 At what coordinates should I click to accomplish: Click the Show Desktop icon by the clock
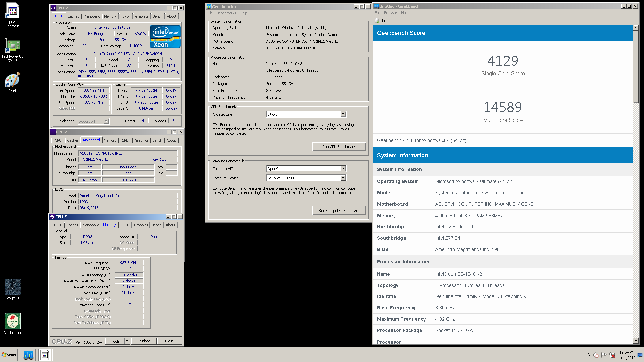(x=640, y=355)
